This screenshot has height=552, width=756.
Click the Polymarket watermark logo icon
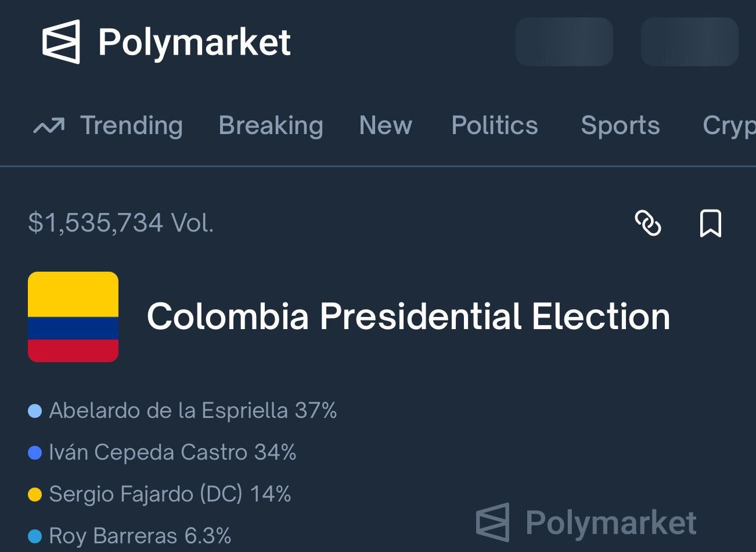click(x=493, y=522)
